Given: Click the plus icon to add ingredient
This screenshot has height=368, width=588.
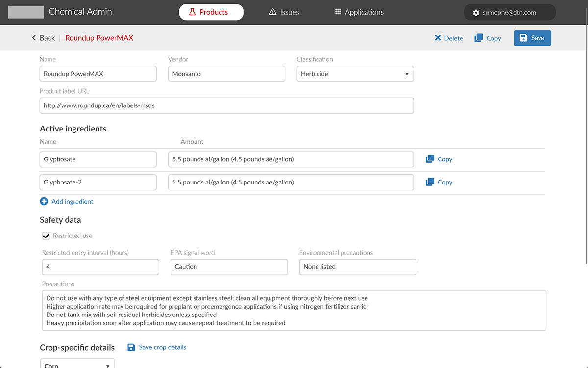Looking at the screenshot, I should tap(44, 201).
